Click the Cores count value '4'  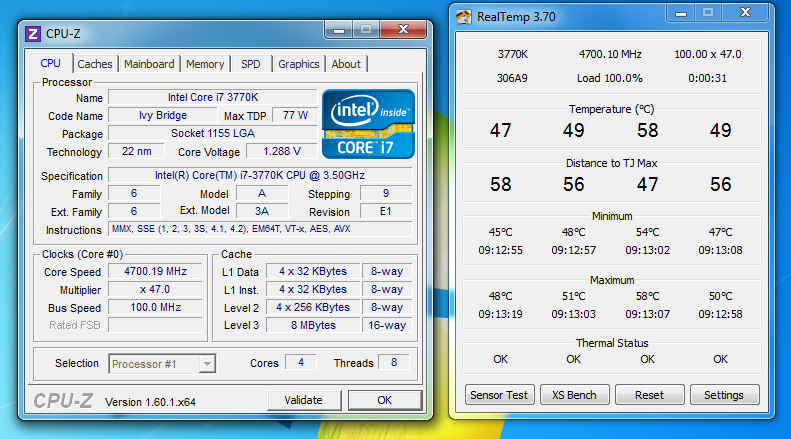point(301,362)
